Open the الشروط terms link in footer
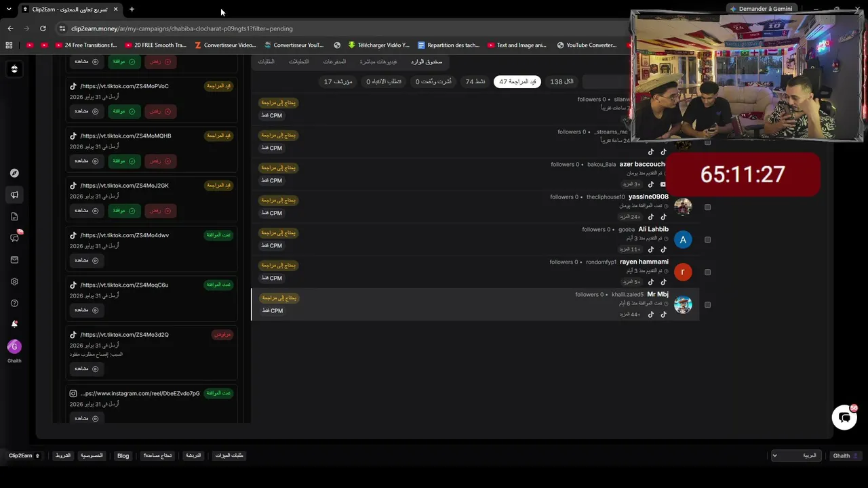Viewport: 868px width, 488px height. click(63, 455)
